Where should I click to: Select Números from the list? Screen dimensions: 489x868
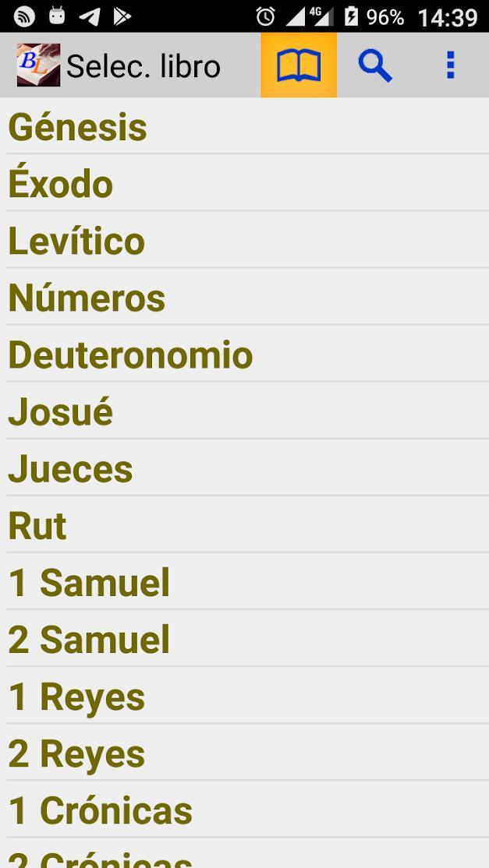coord(87,298)
